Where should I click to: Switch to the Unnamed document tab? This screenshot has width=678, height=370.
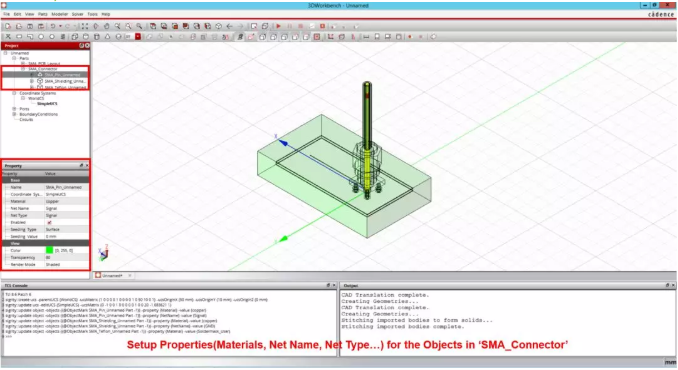pos(112,275)
